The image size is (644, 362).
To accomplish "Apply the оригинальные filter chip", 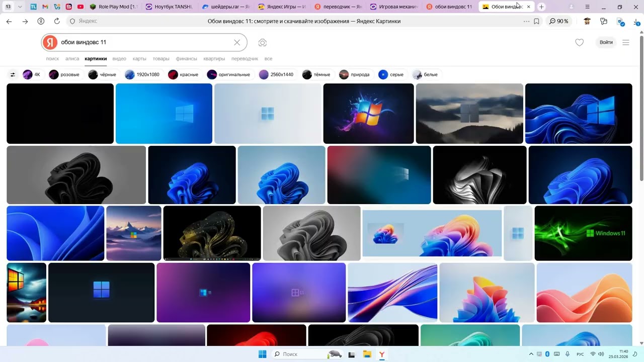I will tap(229, 74).
